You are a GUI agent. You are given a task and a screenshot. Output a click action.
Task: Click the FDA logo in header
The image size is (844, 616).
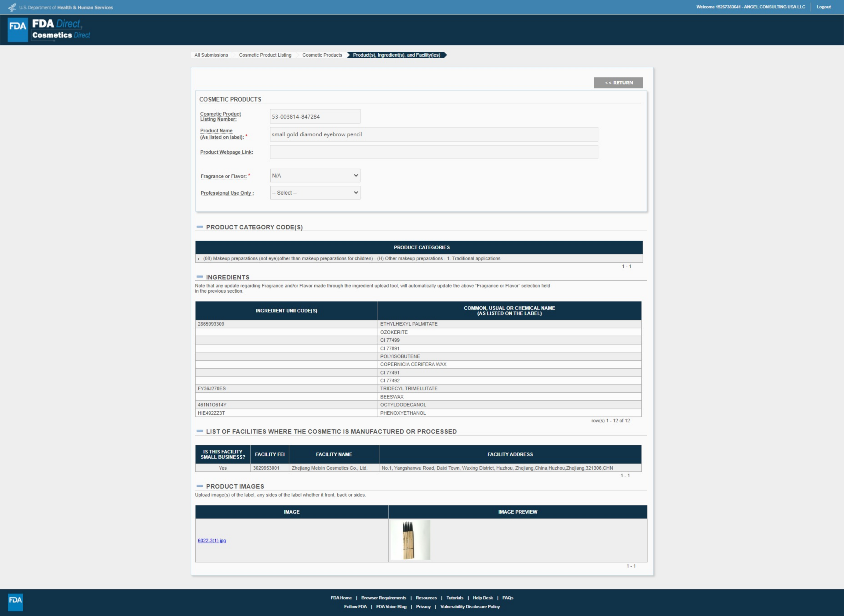[18, 29]
